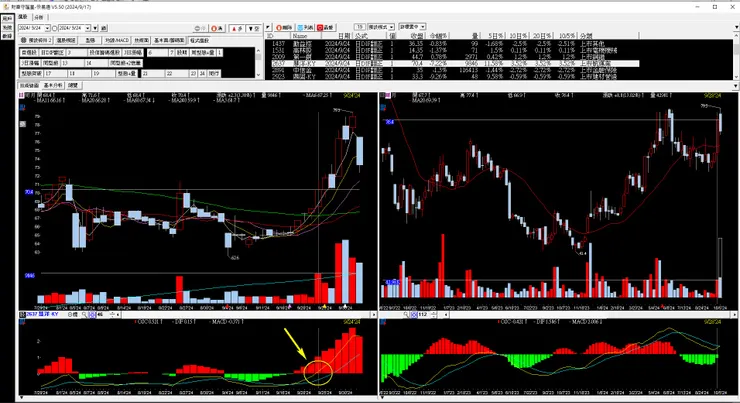Click the chevron at the analysis tab bar's right end

tap(736, 85)
